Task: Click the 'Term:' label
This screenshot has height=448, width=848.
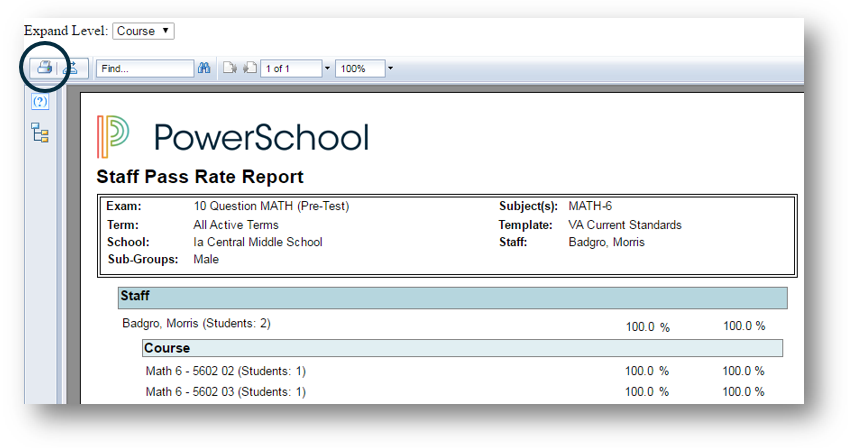Action: click(123, 225)
